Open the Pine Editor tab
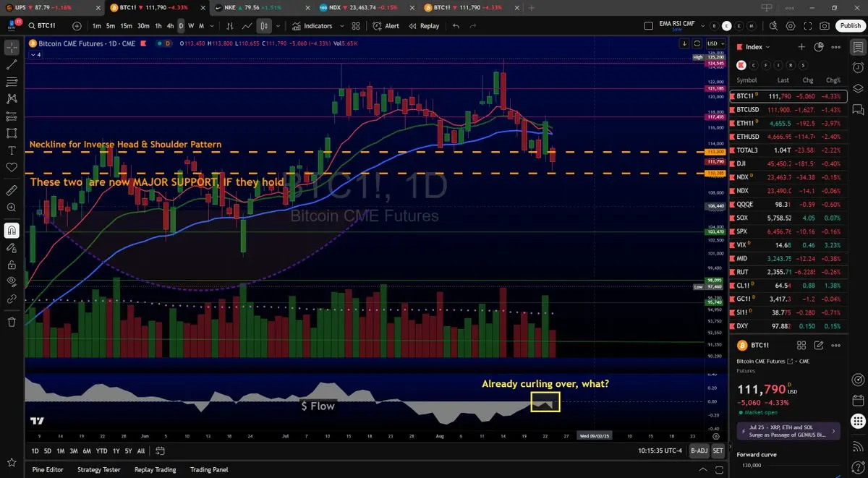This screenshot has height=478, width=868. pyautogui.click(x=48, y=469)
